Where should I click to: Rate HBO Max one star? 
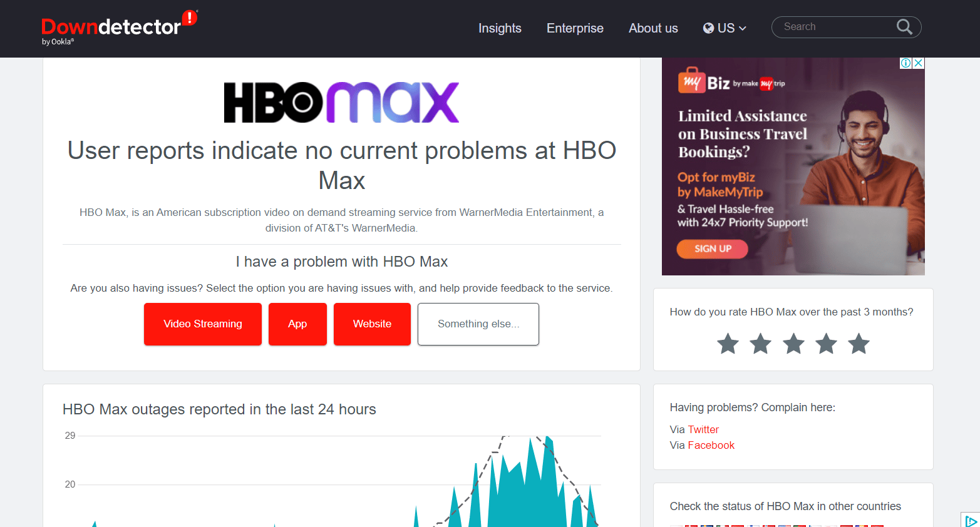[x=728, y=344]
